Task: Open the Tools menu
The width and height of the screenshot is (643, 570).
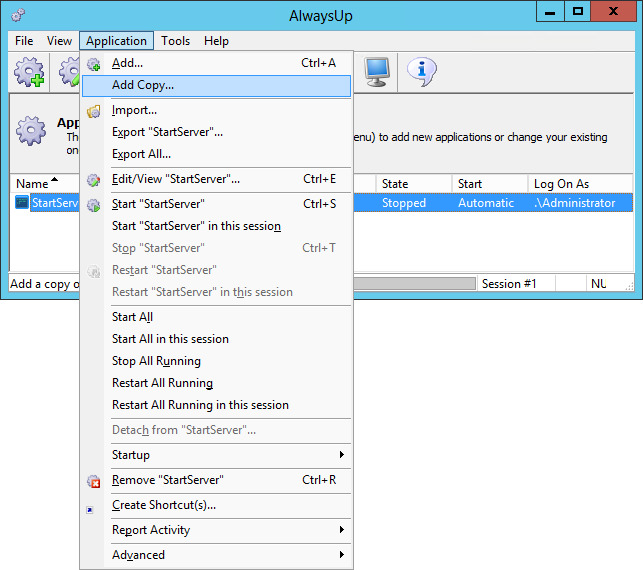Action: click(176, 41)
